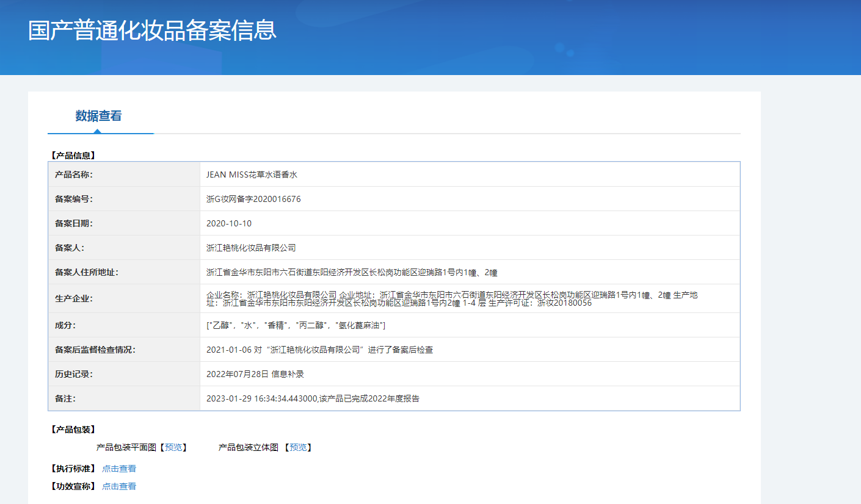Click the 成分: row label

coord(65,325)
